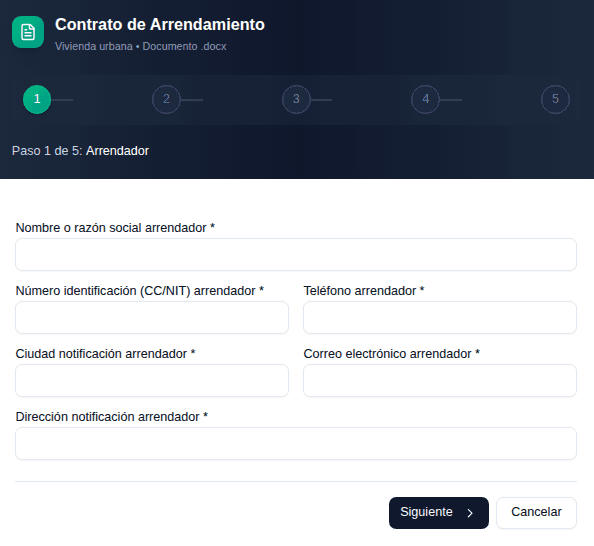Jump to step 3 in progress stepper
This screenshot has height=546, width=594.
click(296, 100)
